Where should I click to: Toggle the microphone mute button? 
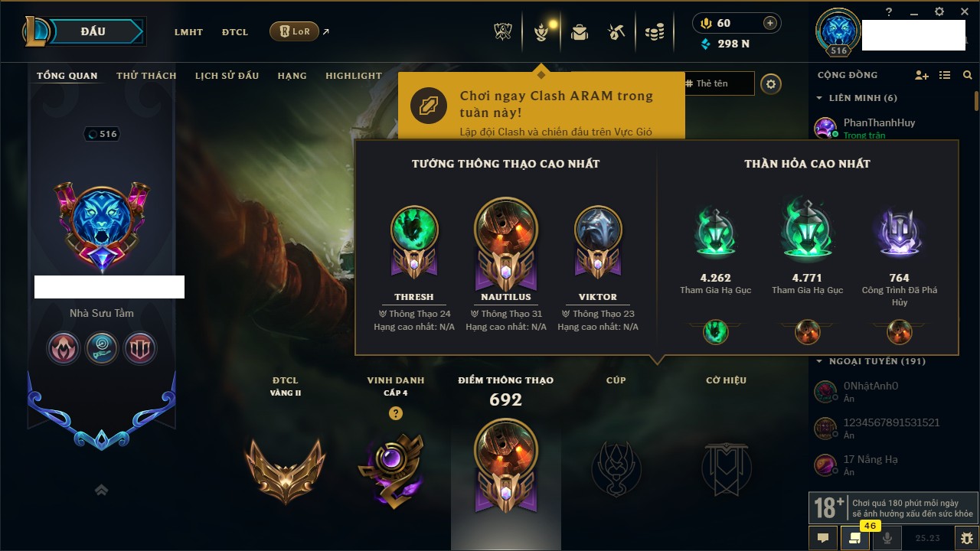tap(887, 538)
